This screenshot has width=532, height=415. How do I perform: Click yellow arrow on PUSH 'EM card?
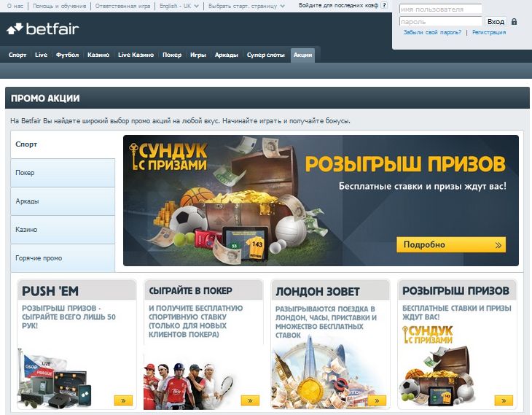pos(123,400)
